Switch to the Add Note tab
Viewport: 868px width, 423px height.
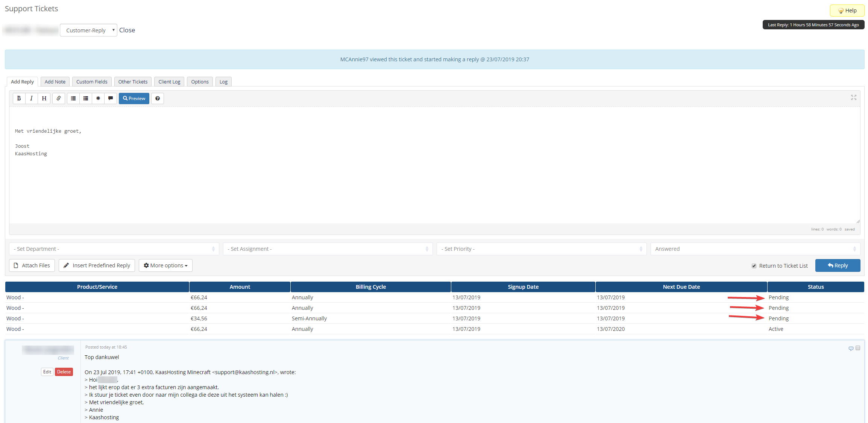[x=55, y=82]
